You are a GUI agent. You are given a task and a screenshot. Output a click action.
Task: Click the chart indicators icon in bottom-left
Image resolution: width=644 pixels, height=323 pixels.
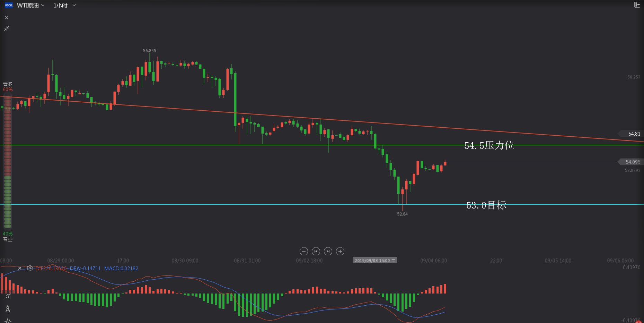[8, 296]
